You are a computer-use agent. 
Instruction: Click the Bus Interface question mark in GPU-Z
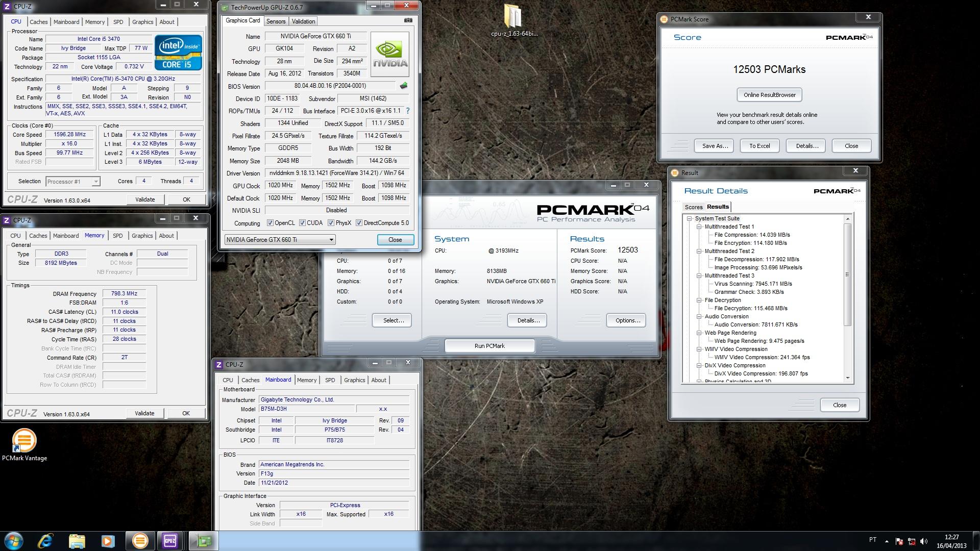[407, 111]
